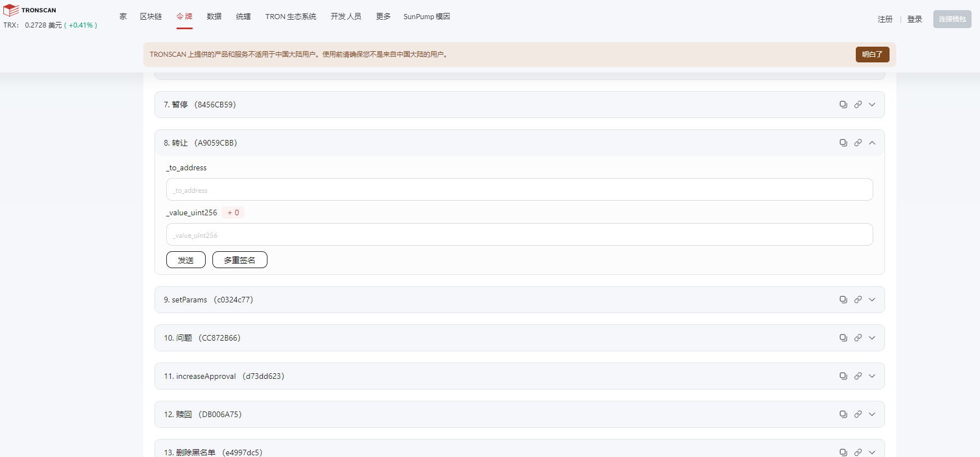Copy icon on 转让 (A9059CBB) row
980x457 pixels.
pyautogui.click(x=843, y=143)
